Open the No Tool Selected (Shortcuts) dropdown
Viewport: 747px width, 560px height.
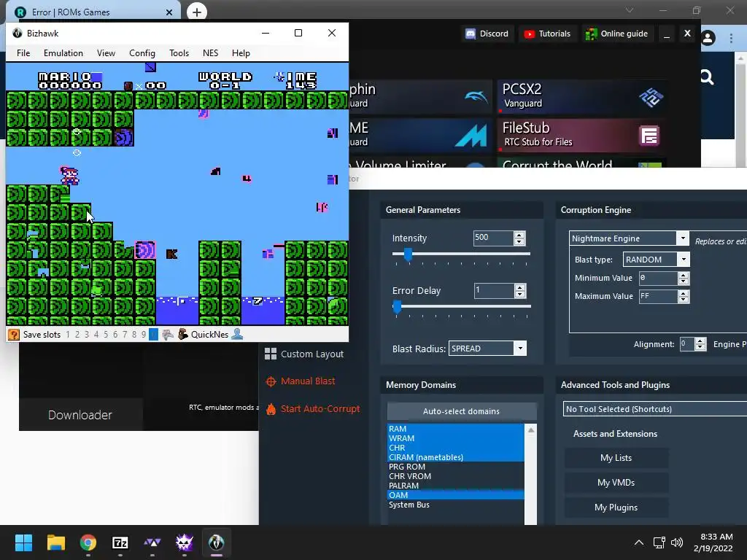(655, 409)
